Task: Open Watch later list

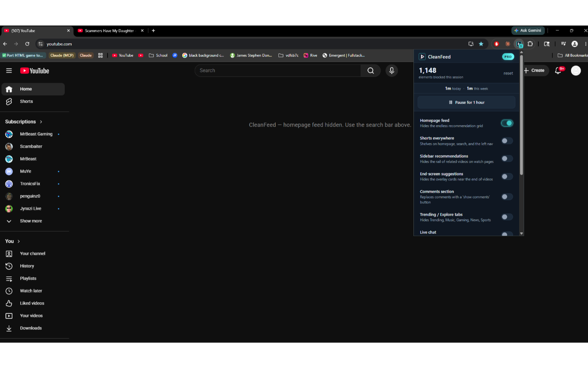Action: (32, 291)
